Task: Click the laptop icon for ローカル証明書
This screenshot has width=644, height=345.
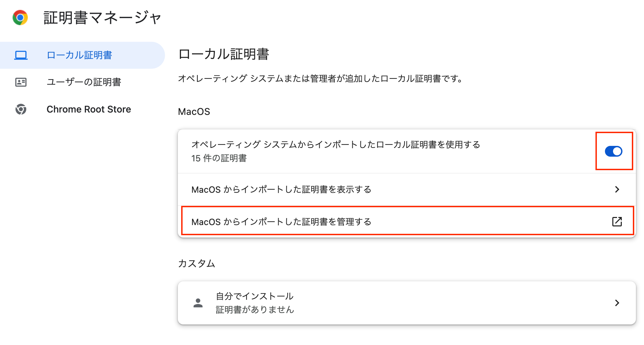Action: (21, 55)
